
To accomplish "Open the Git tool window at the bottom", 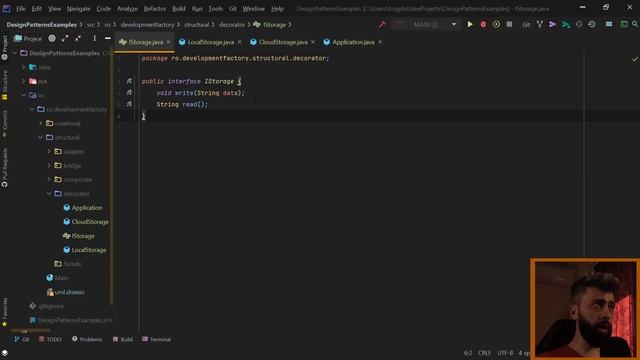I will click(x=22, y=340).
